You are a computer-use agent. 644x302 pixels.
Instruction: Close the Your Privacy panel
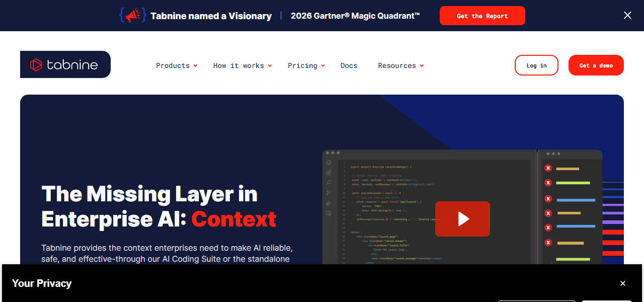tap(623, 283)
